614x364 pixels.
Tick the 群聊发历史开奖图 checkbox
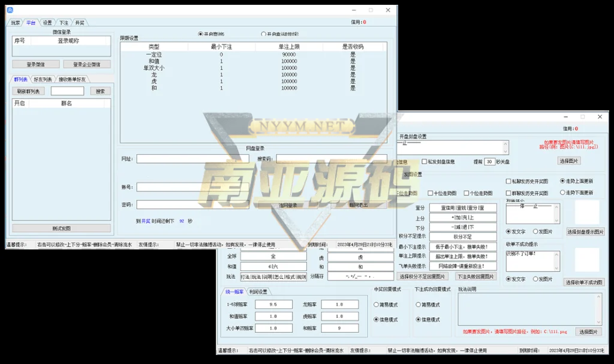[508, 193]
